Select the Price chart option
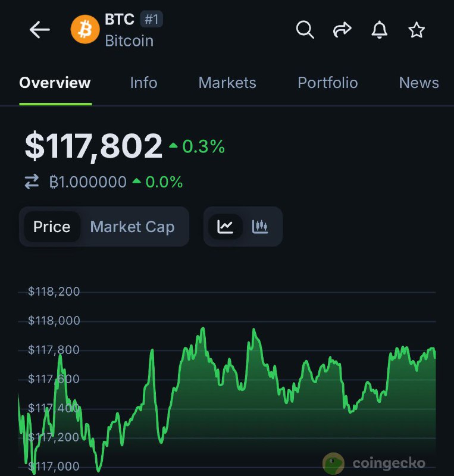Screen dimensions: 454x476 tap(52, 227)
